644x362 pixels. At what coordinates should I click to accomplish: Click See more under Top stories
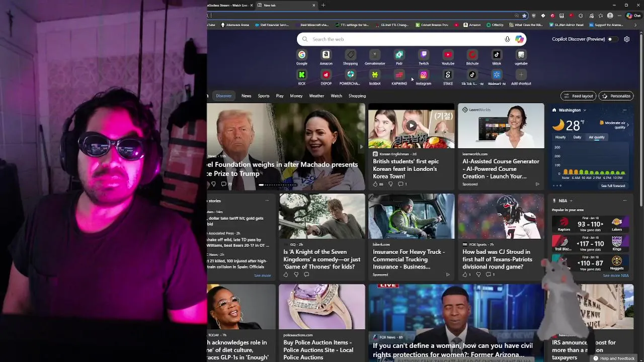(262, 276)
